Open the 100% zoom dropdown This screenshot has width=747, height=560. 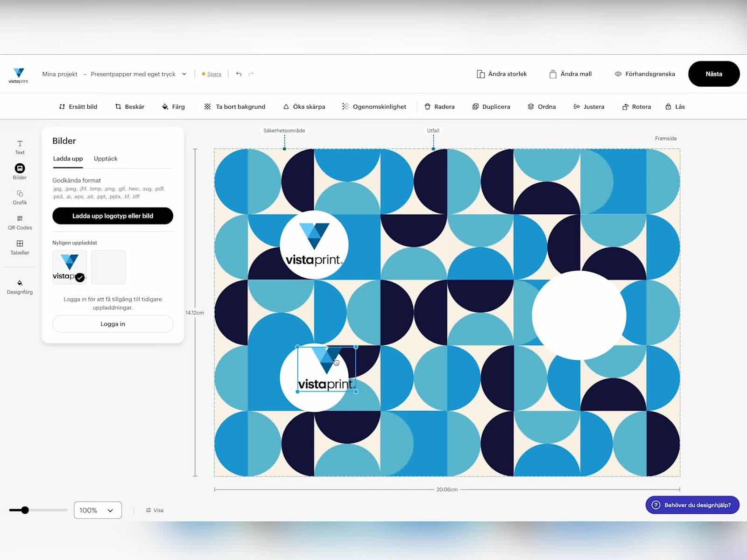(98, 510)
